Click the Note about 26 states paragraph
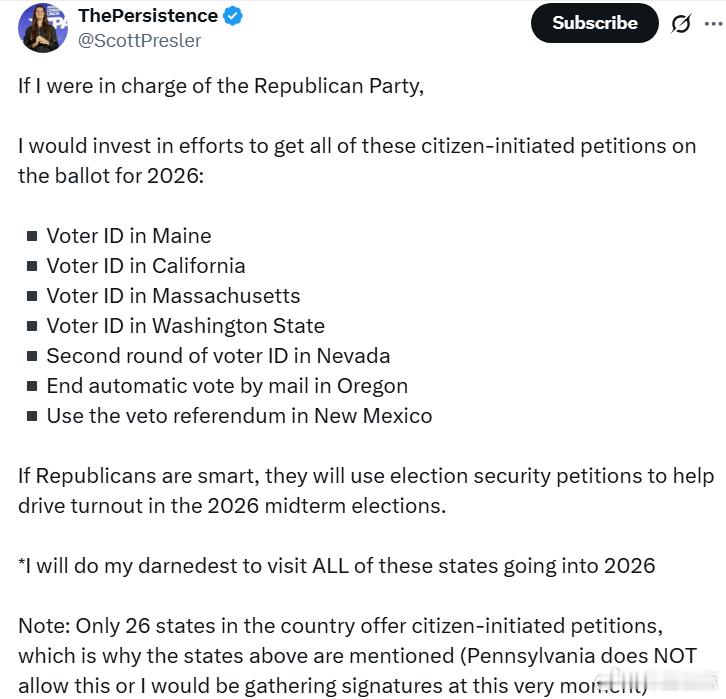 pyautogui.click(x=357, y=656)
